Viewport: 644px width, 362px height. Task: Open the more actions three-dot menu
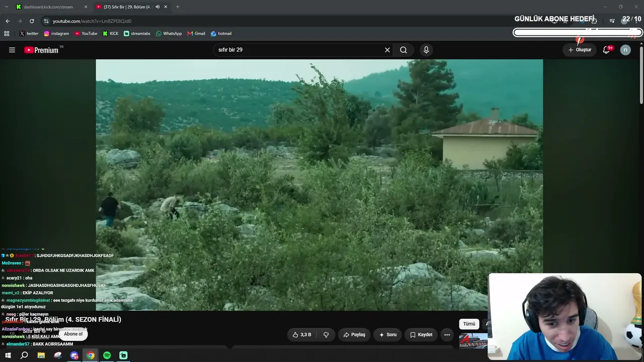[447, 335]
